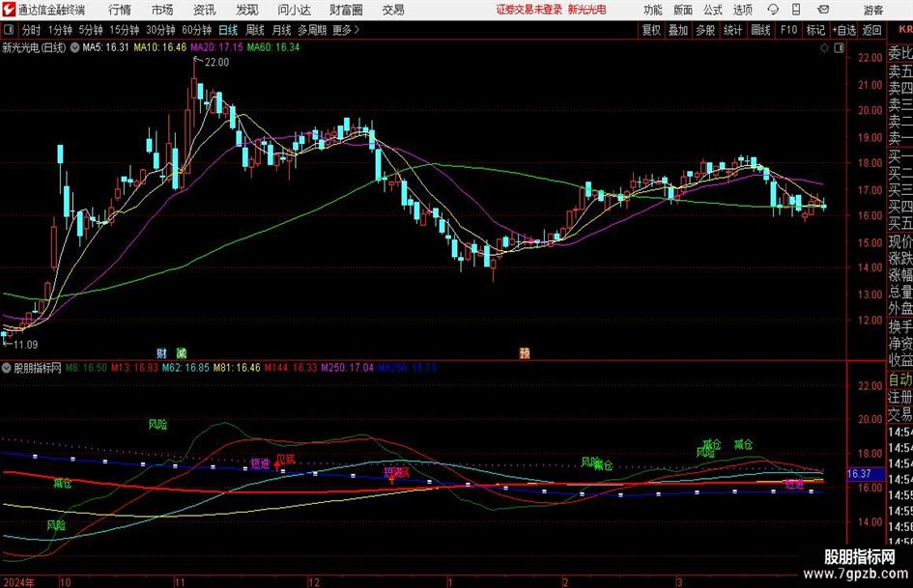Screen dimensions: 913x588
Task: Click the M81: 16.46 indicator value
Action: coord(237,368)
